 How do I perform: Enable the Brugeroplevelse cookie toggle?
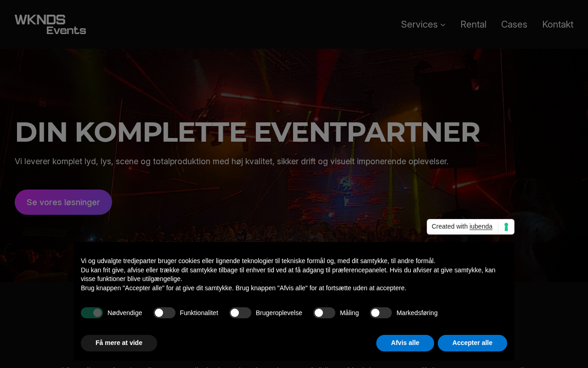240,313
